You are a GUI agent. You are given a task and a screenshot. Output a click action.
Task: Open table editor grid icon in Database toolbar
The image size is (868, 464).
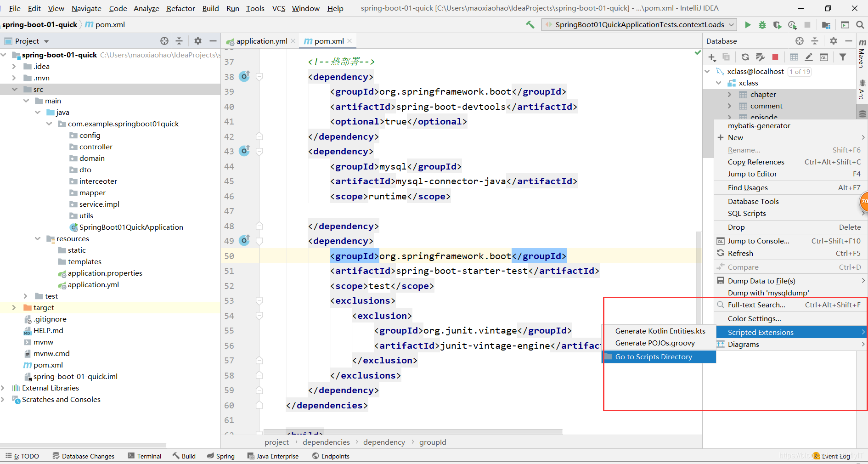794,57
